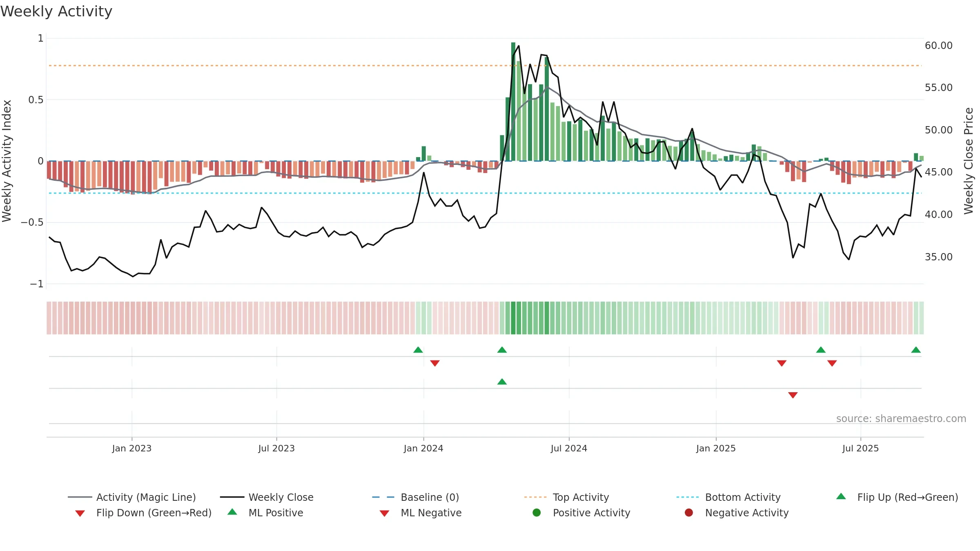
Task: Toggle the Baseline (0) legend entry
Action: (416, 497)
